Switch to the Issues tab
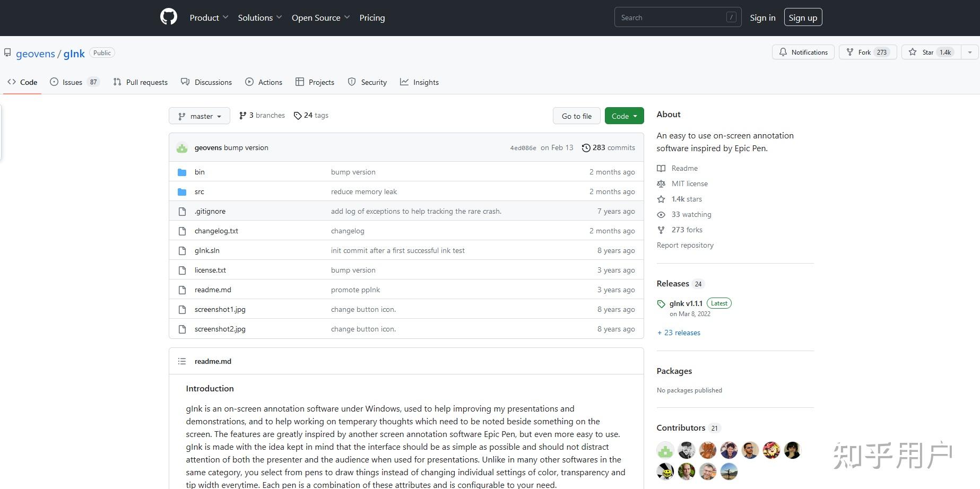The height and width of the screenshot is (489, 980). [73, 82]
